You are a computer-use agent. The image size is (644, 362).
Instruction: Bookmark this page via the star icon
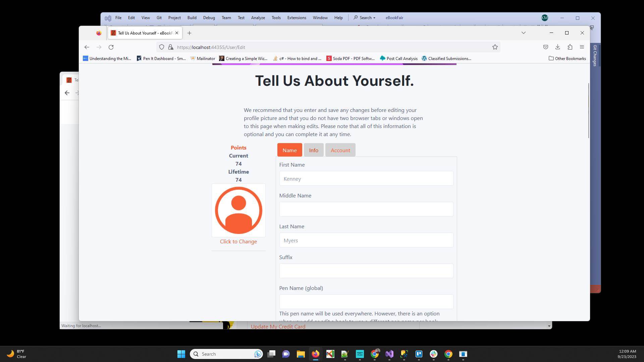tap(495, 47)
